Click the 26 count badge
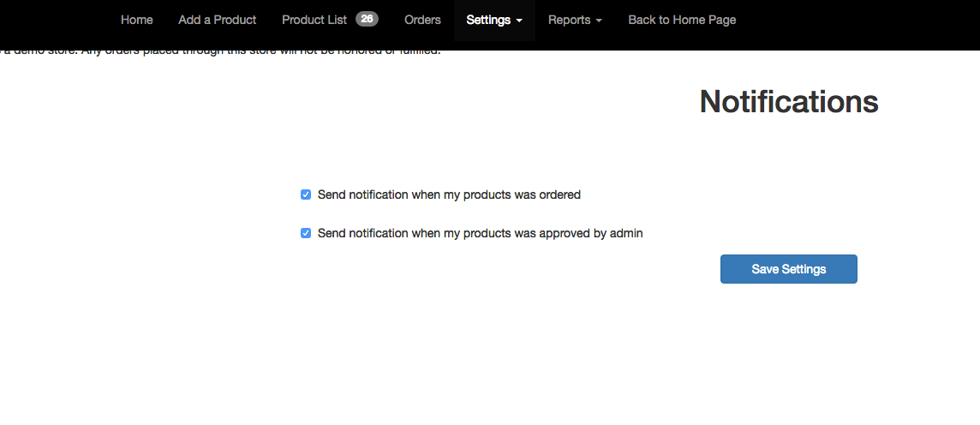 pos(367,19)
